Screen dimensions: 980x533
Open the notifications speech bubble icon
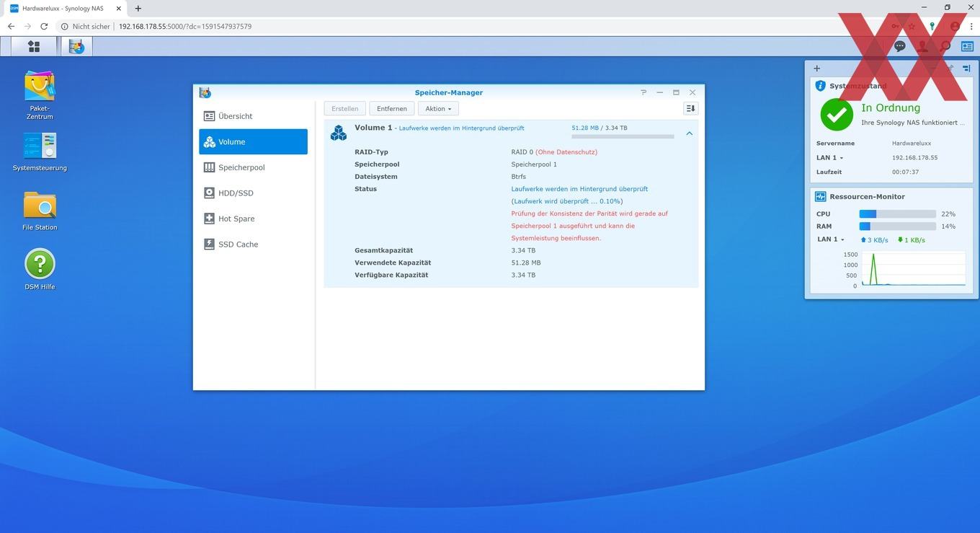tap(899, 46)
